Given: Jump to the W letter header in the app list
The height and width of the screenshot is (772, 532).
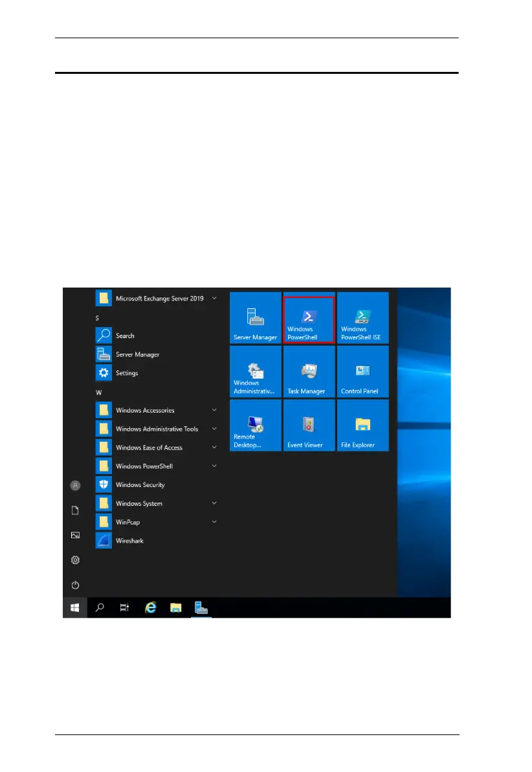Looking at the screenshot, I should pyautogui.click(x=99, y=392).
